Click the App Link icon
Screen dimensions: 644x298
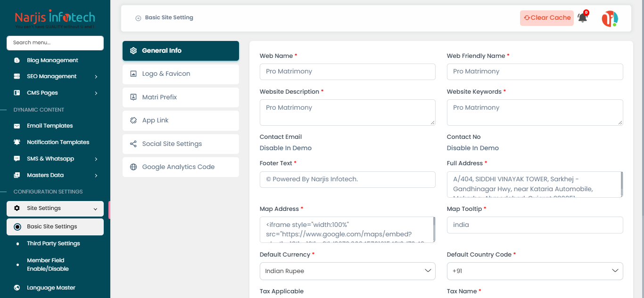click(133, 121)
